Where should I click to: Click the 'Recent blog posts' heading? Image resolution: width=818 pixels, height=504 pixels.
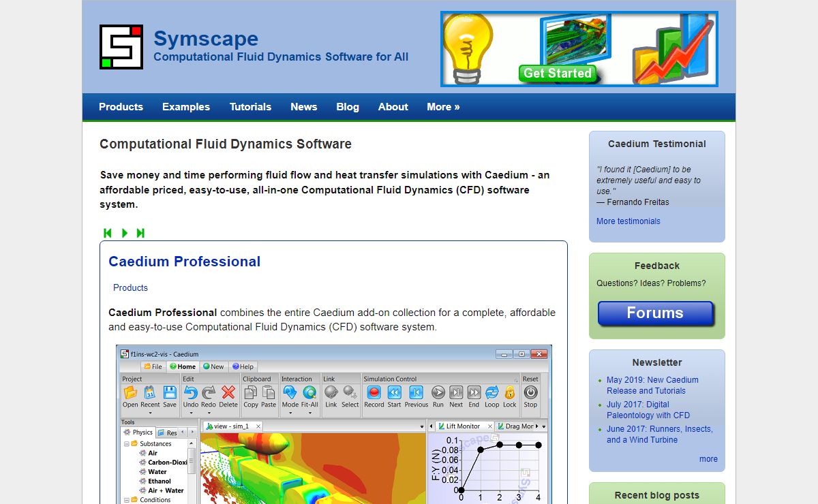tap(657, 495)
